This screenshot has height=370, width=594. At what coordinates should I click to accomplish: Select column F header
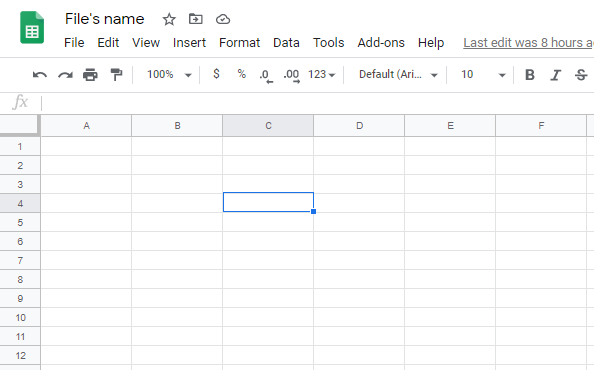541,126
